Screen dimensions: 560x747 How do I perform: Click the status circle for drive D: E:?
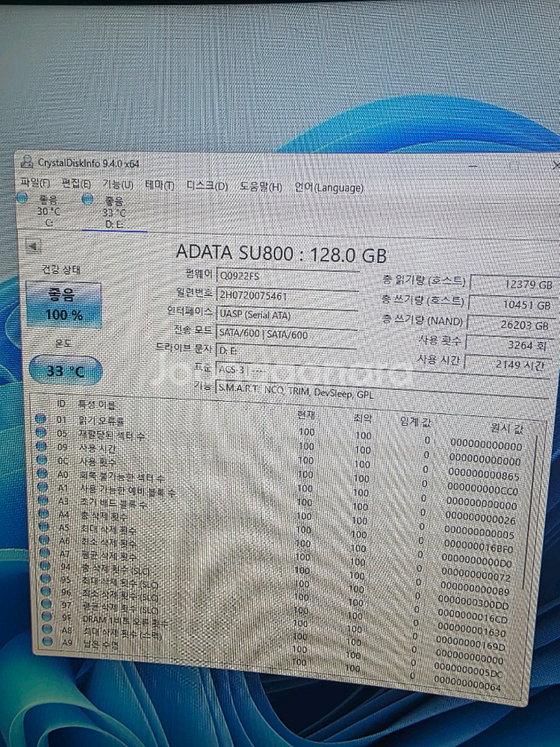tap(87, 199)
